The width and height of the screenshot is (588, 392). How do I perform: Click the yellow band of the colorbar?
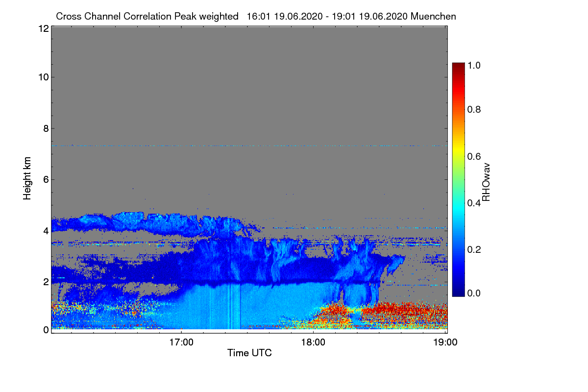458,149
